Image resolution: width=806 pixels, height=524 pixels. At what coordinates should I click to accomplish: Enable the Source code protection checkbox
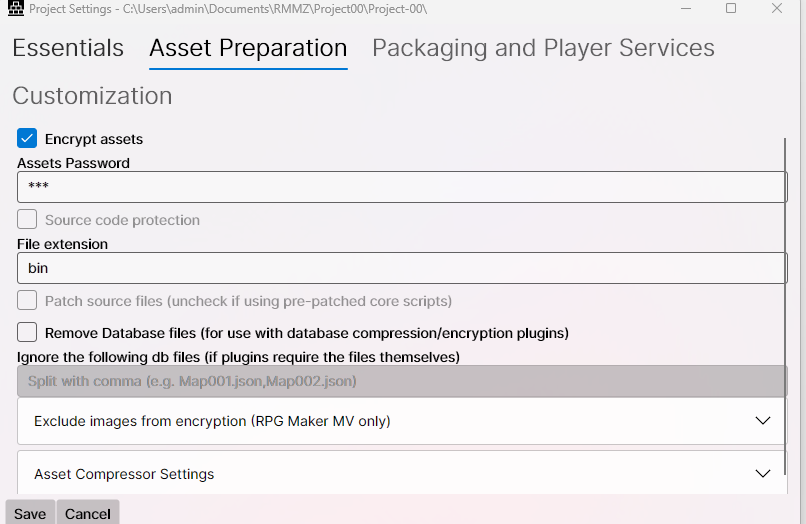click(27, 220)
